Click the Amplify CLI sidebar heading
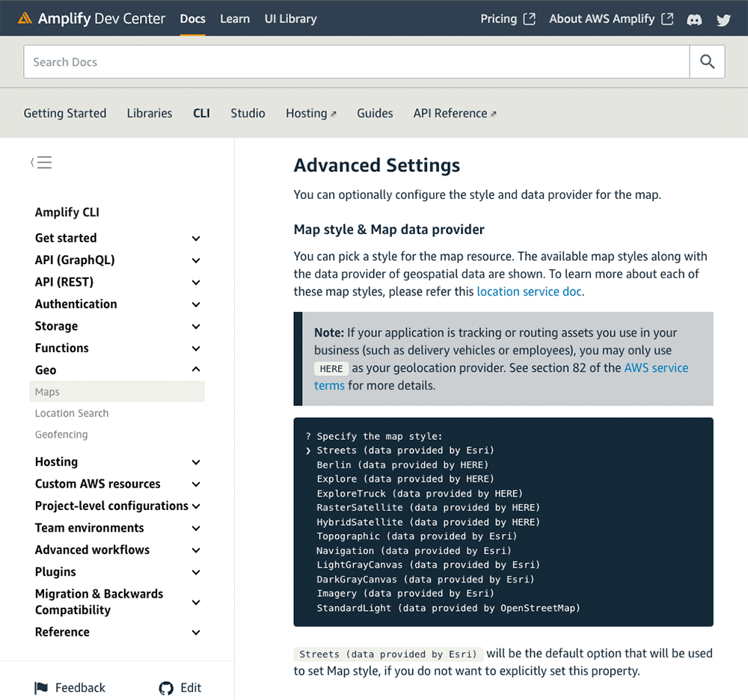The width and height of the screenshot is (748, 700). tap(67, 212)
